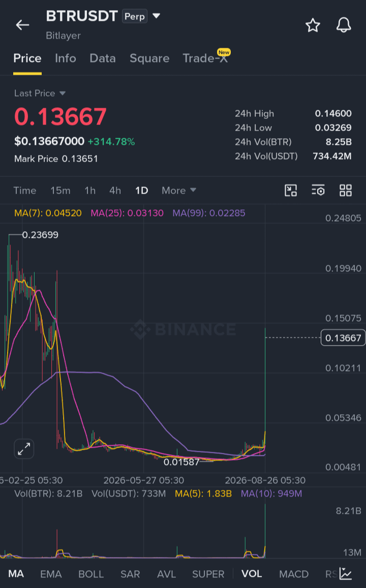This screenshot has height=588, width=366.
Task: Tap the MA(7): 0.04520 legend
Action: pos(48,213)
